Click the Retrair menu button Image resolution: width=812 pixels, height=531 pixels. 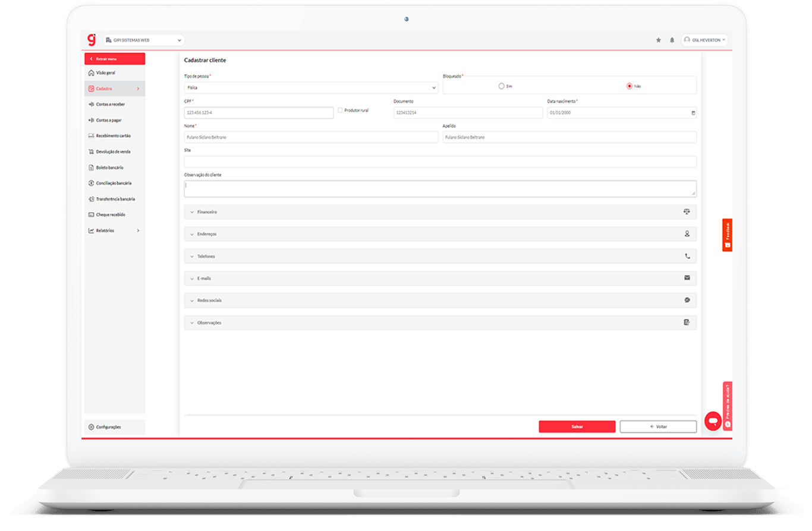tap(115, 59)
